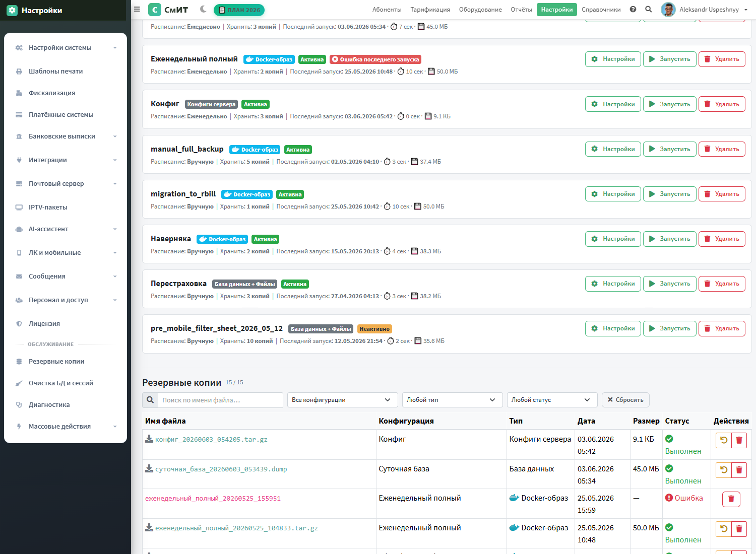Run the Еженедельный полный backup
This screenshot has width=756, height=554.
[670, 59]
